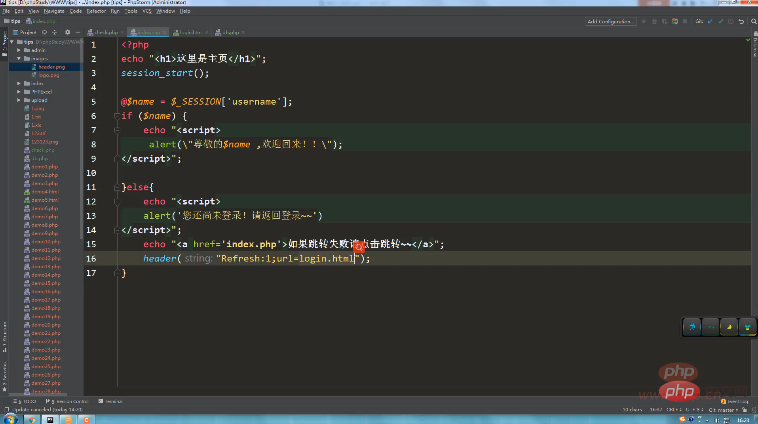This screenshot has height=424, width=758.
Task: Open the Project view dropdown
Action: tap(25, 32)
